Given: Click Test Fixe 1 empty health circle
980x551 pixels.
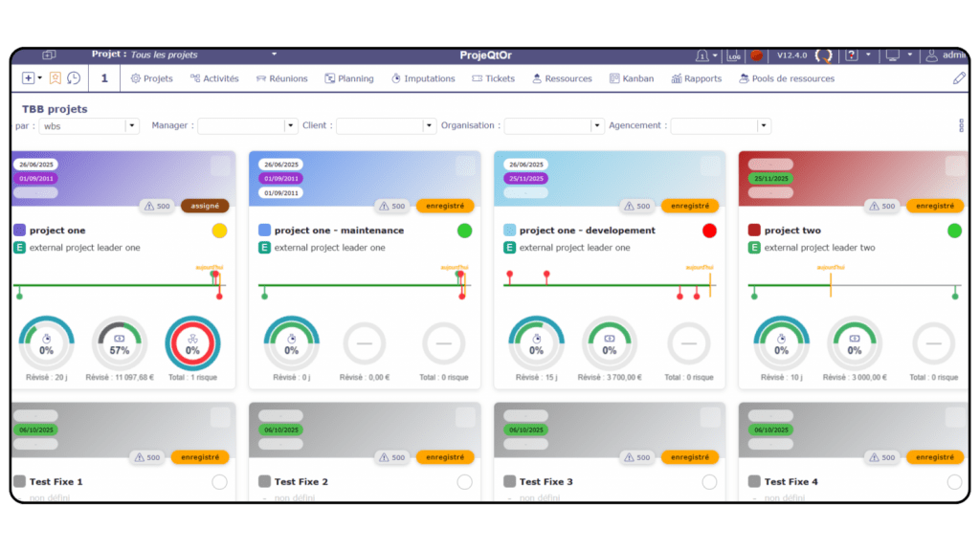Looking at the screenshot, I should tap(219, 482).
